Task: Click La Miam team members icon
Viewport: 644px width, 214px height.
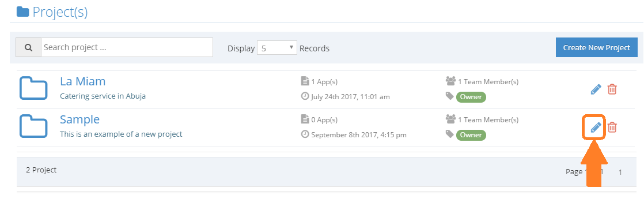Action: pyautogui.click(x=450, y=81)
